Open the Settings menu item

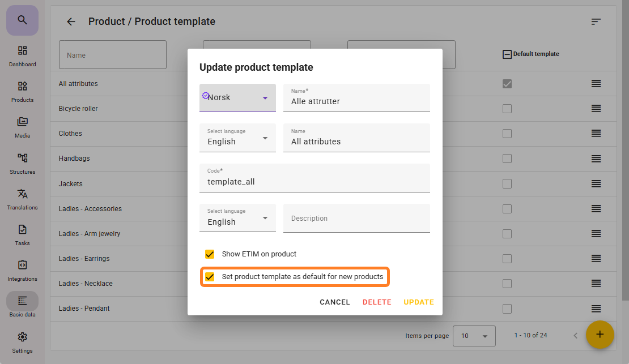22,341
